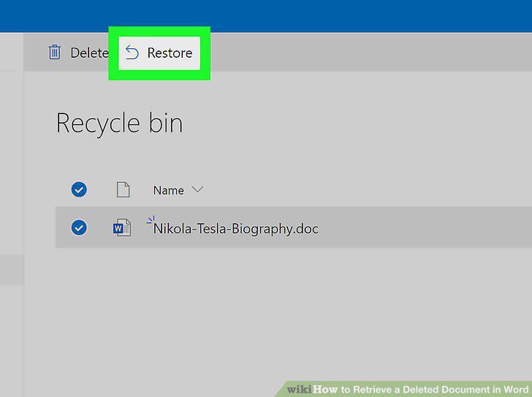Viewport: 532px width, 397px height.
Task: Open the Nikola-Tesla-Biography.doc file name
Action: pos(236,229)
